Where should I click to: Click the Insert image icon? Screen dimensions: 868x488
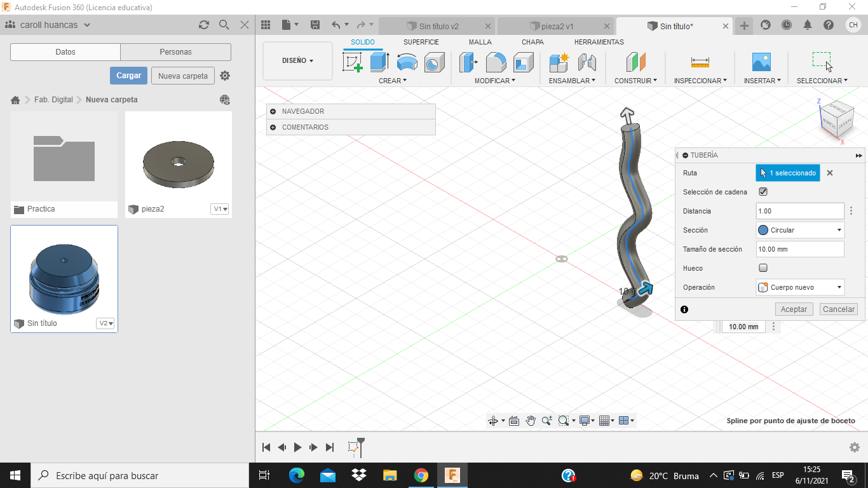pyautogui.click(x=761, y=62)
